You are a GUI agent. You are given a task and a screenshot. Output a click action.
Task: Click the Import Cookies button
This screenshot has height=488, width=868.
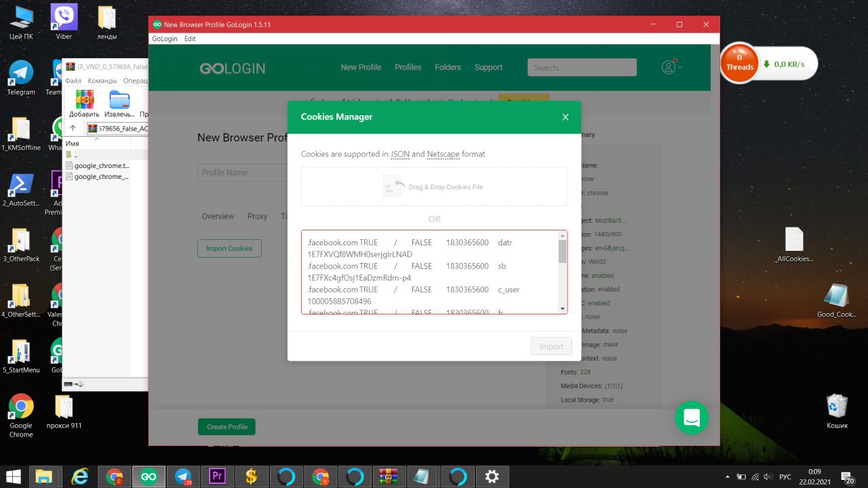(x=229, y=248)
